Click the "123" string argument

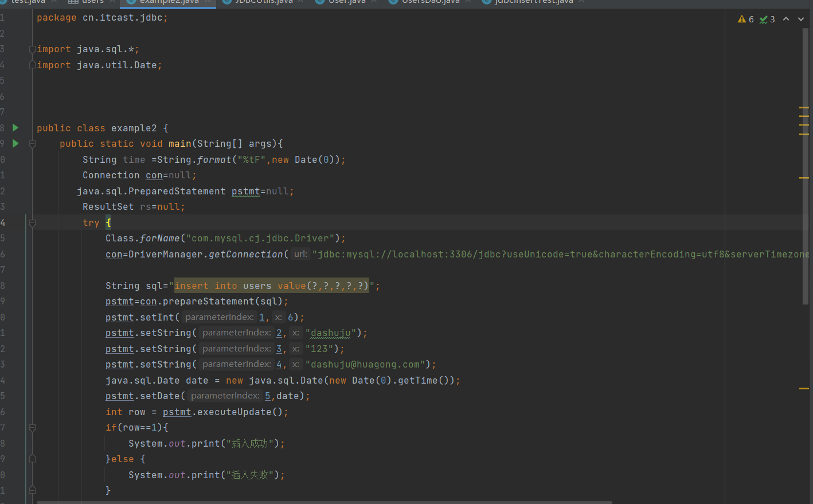319,349
